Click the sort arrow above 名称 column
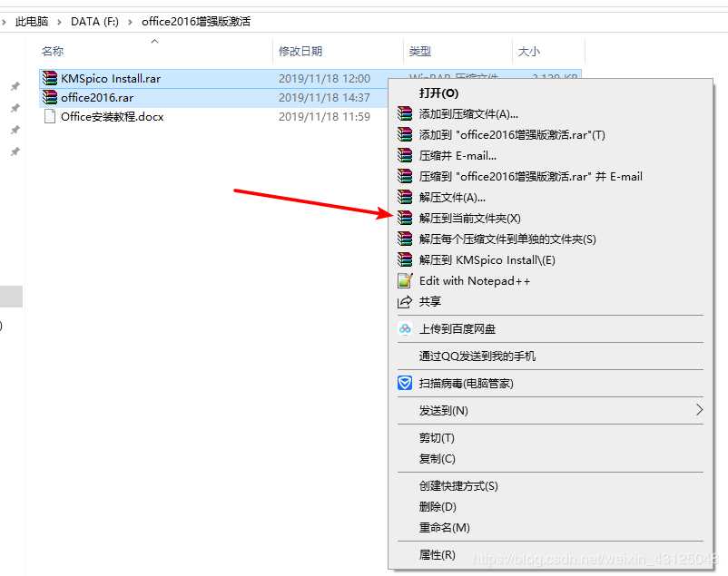 coord(154,42)
